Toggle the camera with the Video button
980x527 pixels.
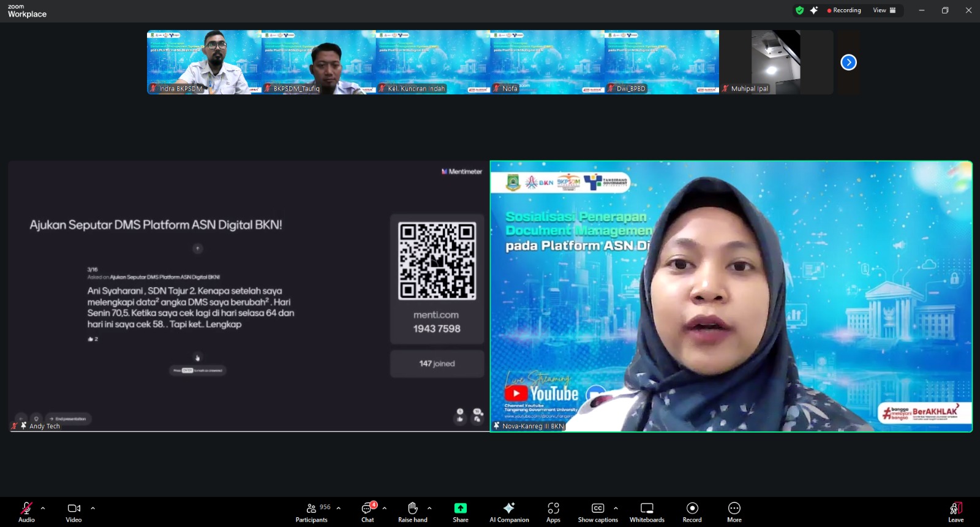[x=73, y=512]
